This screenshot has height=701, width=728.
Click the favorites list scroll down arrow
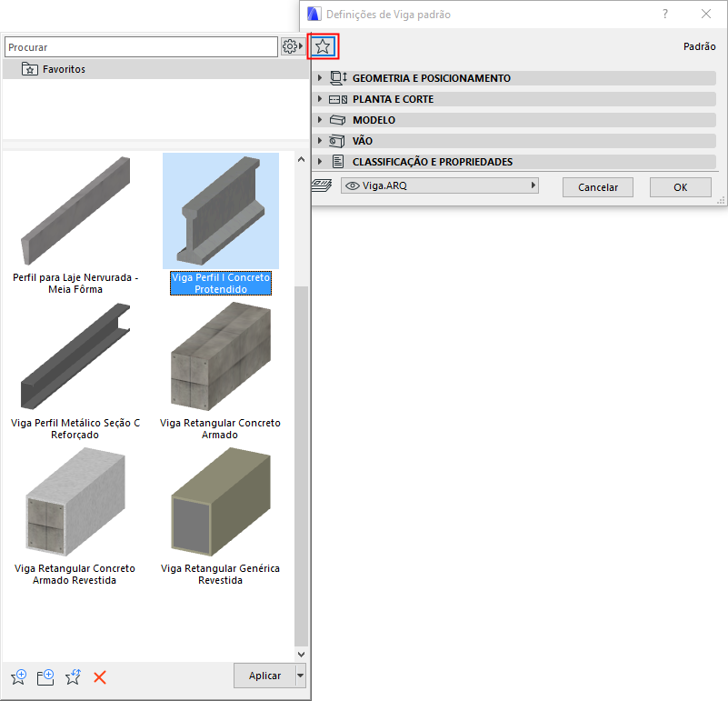pos(301,654)
